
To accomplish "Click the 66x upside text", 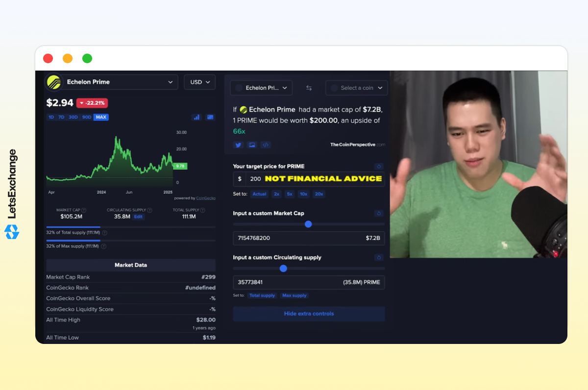I will pos(239,132).
